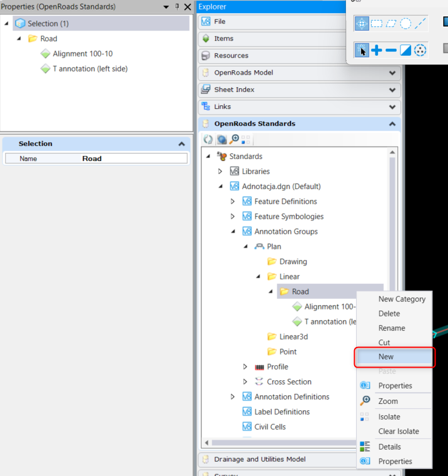Click the pin icon of Properties panel
Image resolution: width=448 pixels, height=476 pixels.
177,7
